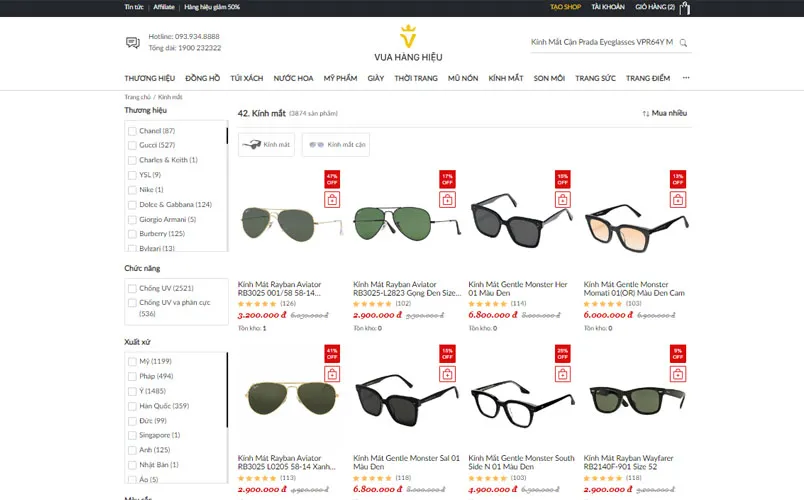Viewport: 804px width, 500px height.
Task: Add Rayban Aviator RB3025 001/58 to cart
Action: pos(332,199)
